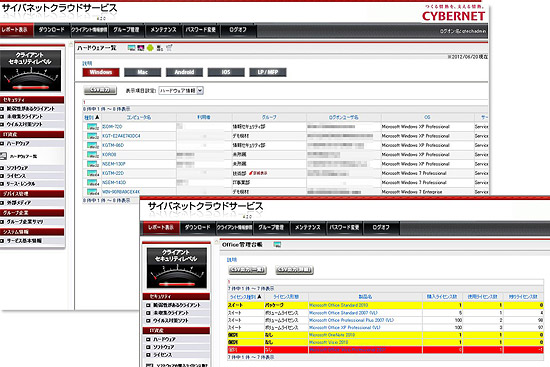Click the type icon in the first hardware row
This screenshot has width=550, height=367.
(93, 127)
